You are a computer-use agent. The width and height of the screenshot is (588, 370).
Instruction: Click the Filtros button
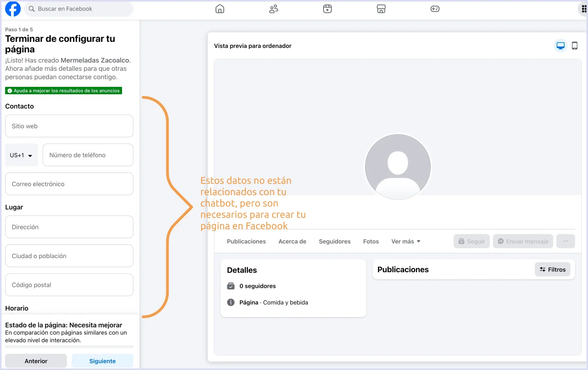coord(552,269)
